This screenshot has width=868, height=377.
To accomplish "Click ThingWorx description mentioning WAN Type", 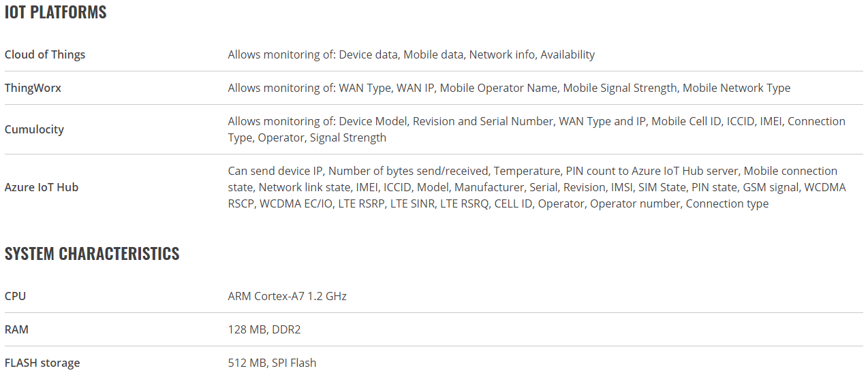I will (x=510, y=88).
